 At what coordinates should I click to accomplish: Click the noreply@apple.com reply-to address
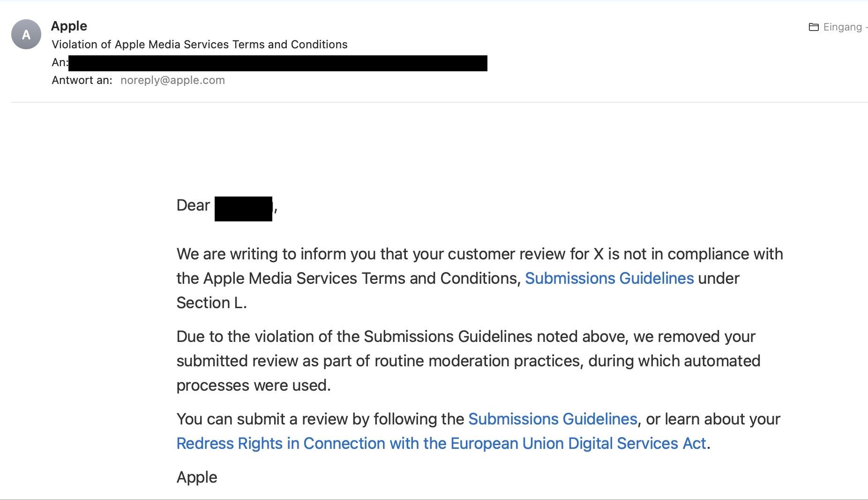(x=172, y=80)
